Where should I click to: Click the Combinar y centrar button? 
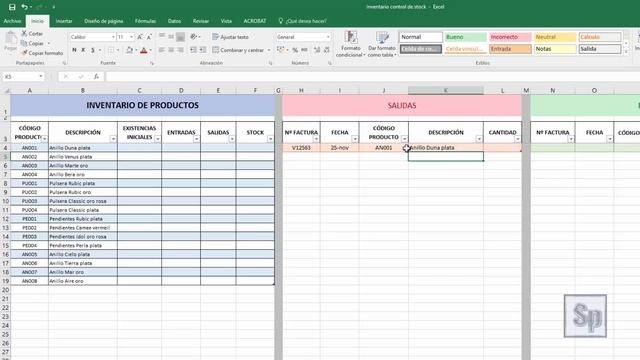[238, 50]
